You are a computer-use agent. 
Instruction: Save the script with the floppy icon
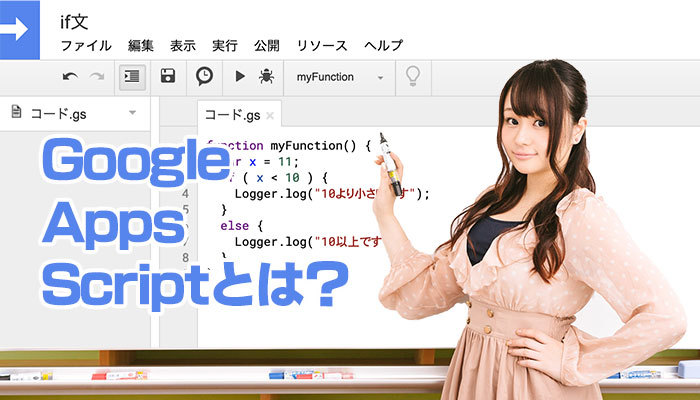168,76
